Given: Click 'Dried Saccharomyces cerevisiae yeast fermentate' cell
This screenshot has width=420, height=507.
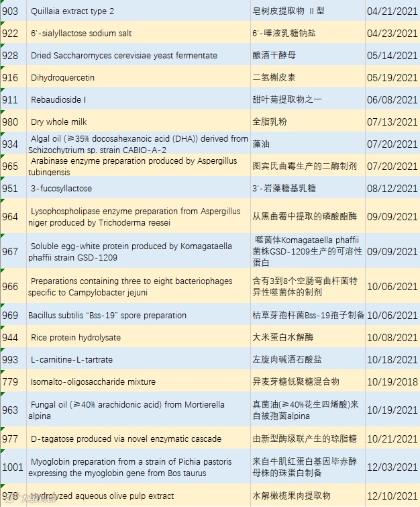Looking at the screenshot, I should (x=138, y=55).
